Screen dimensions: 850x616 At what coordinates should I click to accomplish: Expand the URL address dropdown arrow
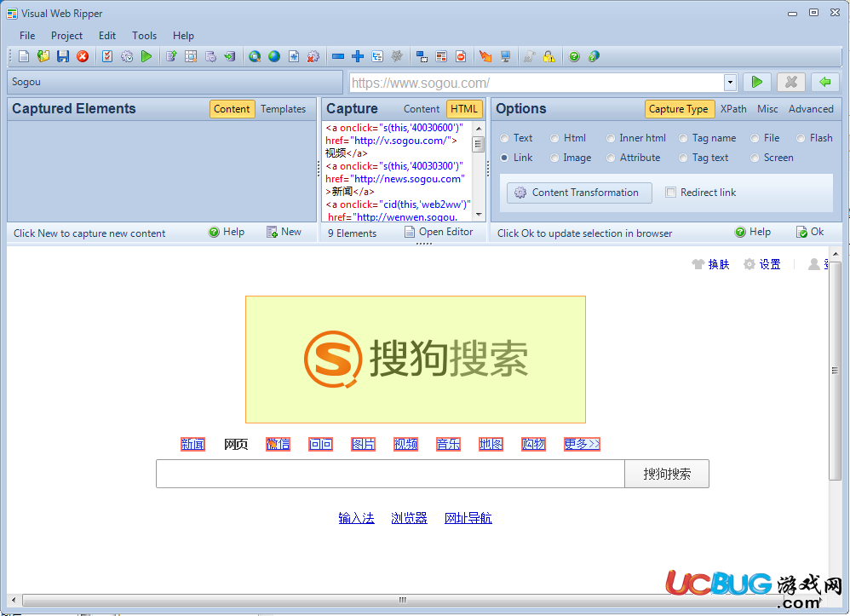730,83
